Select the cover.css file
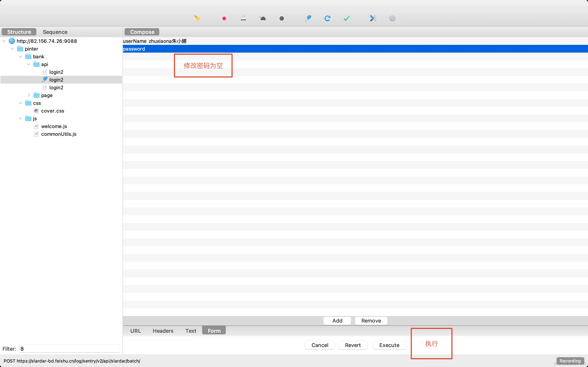Image resolution: width=588 pixels, height=367 pixels. click(52, 111)
